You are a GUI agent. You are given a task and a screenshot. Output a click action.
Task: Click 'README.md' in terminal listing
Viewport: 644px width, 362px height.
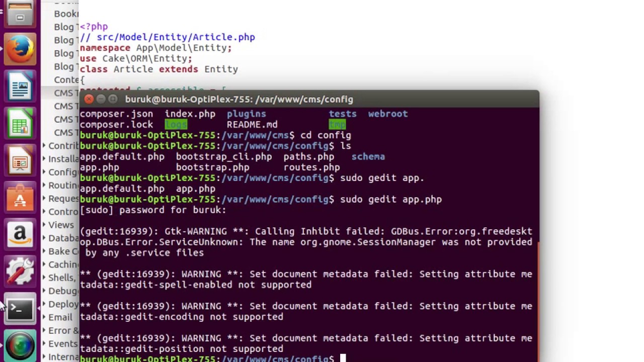pos(252,125)
